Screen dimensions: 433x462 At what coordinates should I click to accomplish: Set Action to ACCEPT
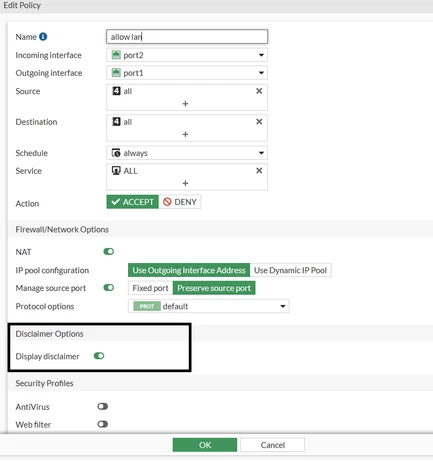(x=133, y=202)
